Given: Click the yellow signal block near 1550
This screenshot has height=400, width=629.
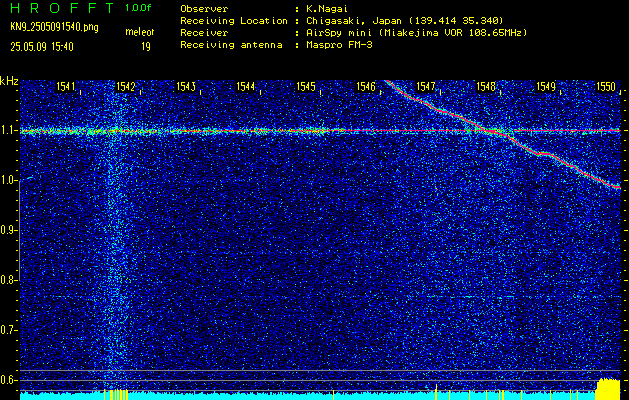Looking at the screenshot, I should pos(608,389).
